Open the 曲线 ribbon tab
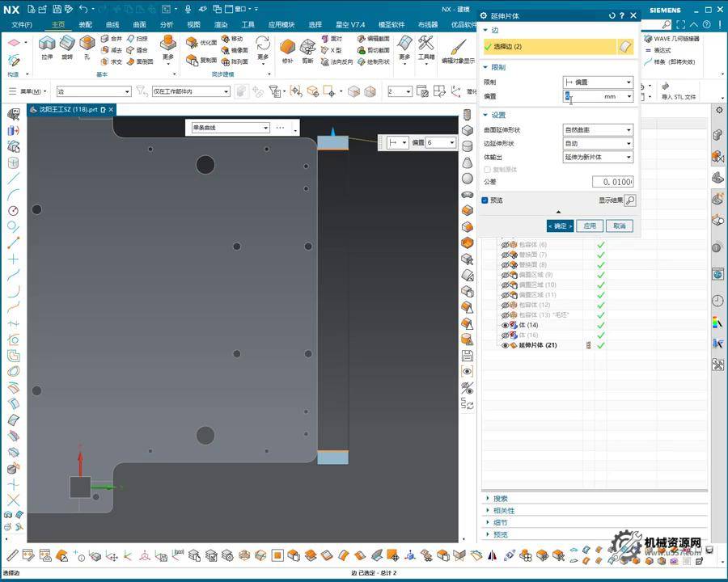The image size is (728, 582). click(112, 24)
